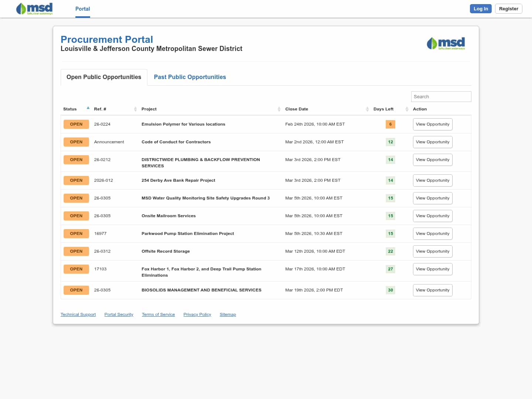
Task: Click the MSD logo beside Procurement Portal heading
Action: coord(446,43)
